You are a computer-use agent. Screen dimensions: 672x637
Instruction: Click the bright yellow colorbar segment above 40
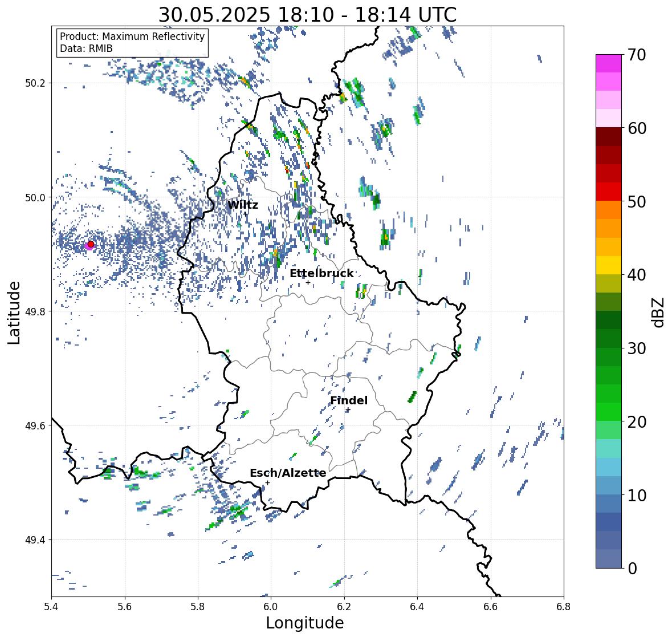point(609,265)
